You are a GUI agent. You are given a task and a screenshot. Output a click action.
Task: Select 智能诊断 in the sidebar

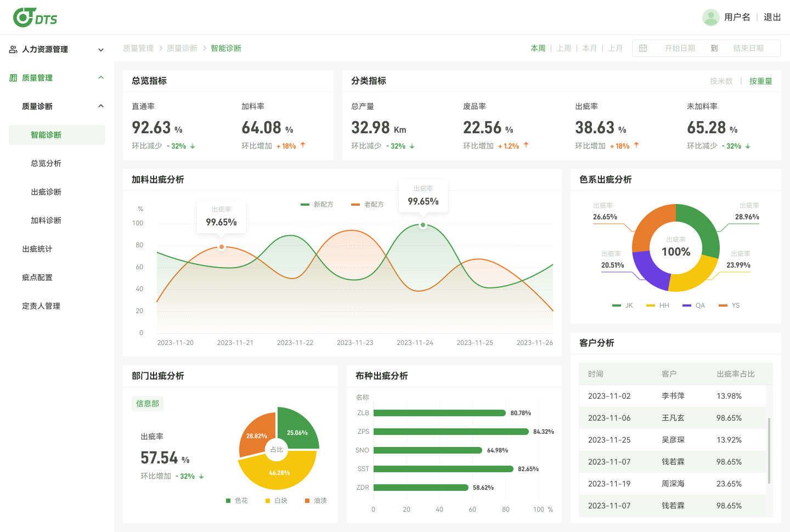coord(57,135)
